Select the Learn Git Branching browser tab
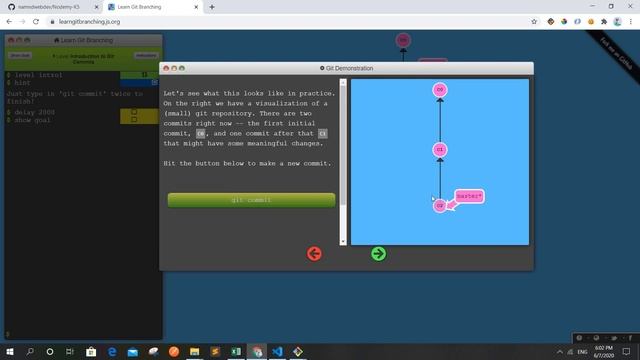 [152, 7]
